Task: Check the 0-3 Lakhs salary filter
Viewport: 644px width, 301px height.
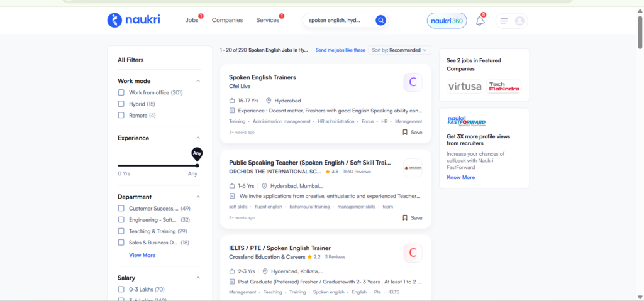Action: (121, 289)
